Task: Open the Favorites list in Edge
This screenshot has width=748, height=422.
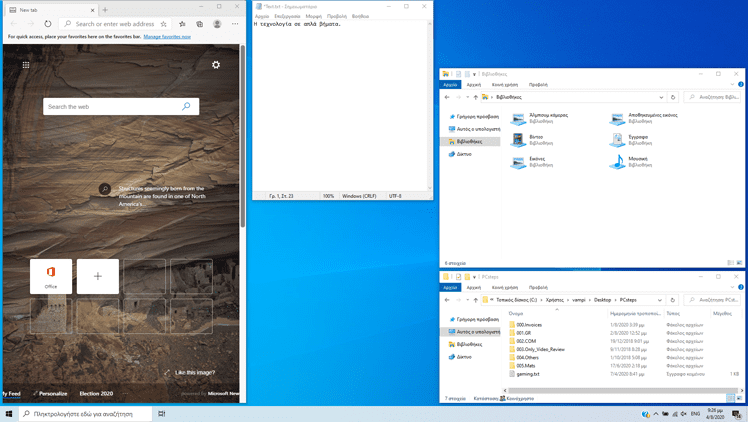Action: pos(182,24)
